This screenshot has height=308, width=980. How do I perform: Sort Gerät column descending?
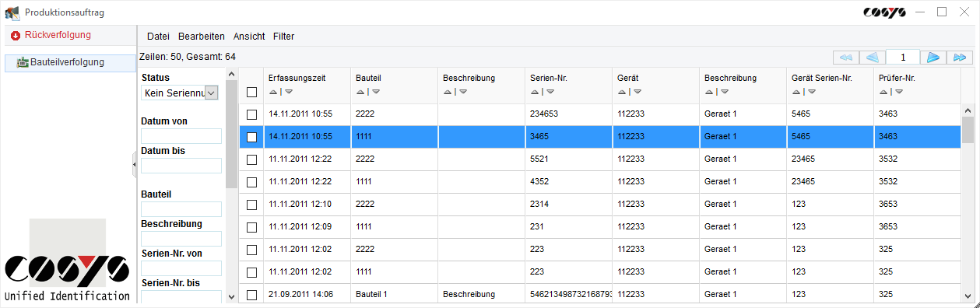[637, 92]
